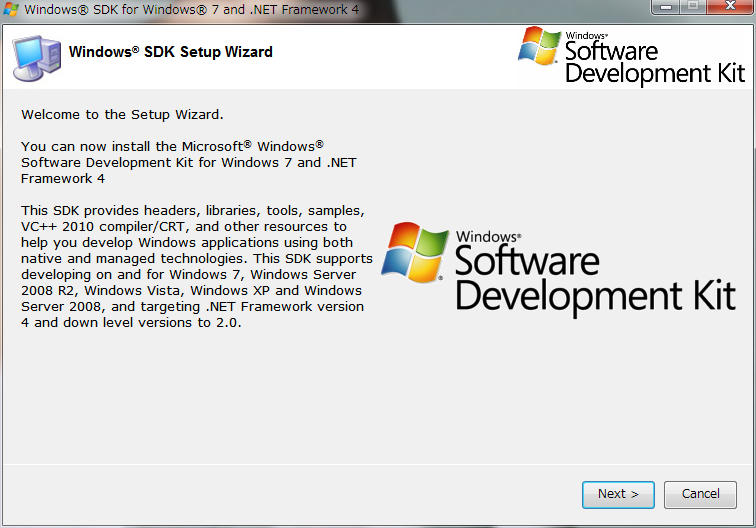Image resolution: width=756 pixels, height=528 pixels.
Task: Close the setup wizard window
Action: [x=730, y=7]
